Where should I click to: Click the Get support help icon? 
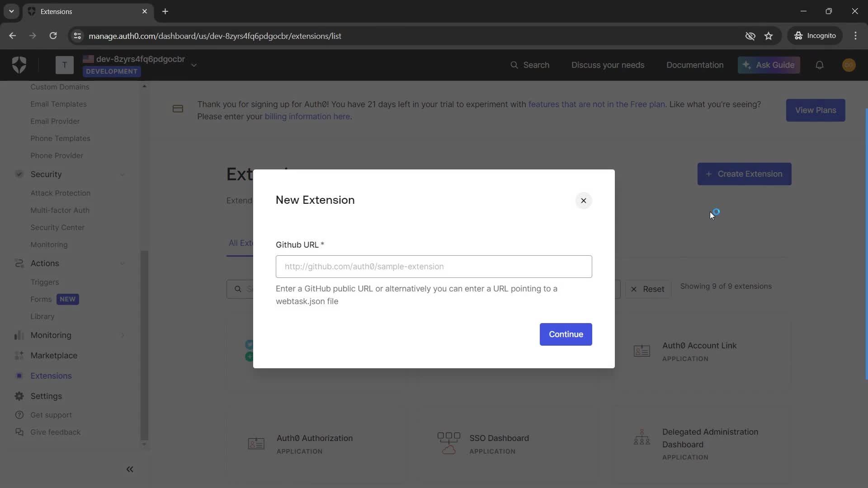(19, 415)
